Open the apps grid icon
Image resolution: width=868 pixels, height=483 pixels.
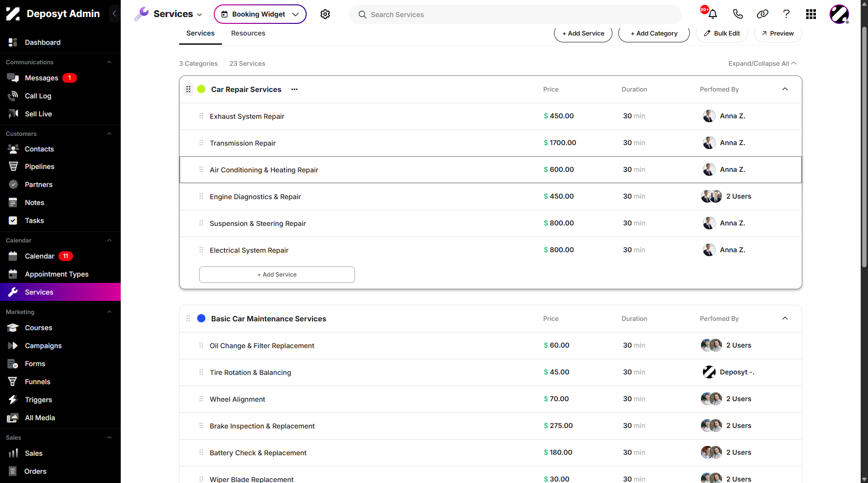(x=811, y=14)
